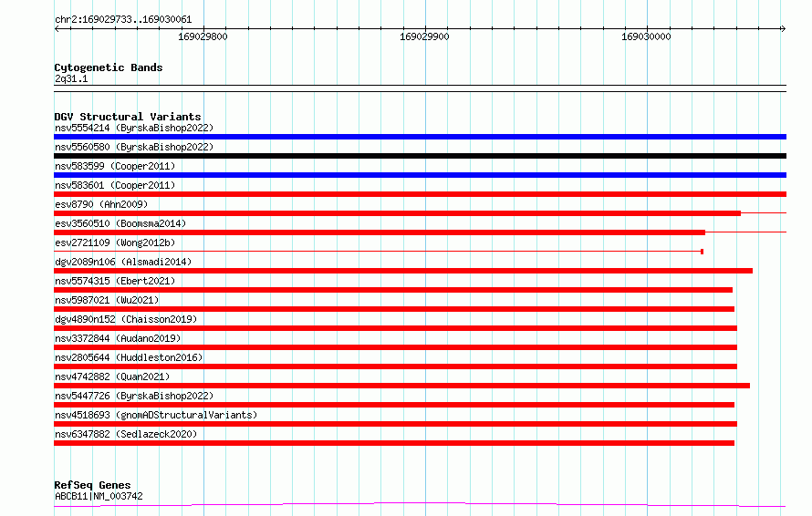Select the blue nsv5554214 variant bar
The width and height of the screenshot is (812, 516).
pos(420,137)
